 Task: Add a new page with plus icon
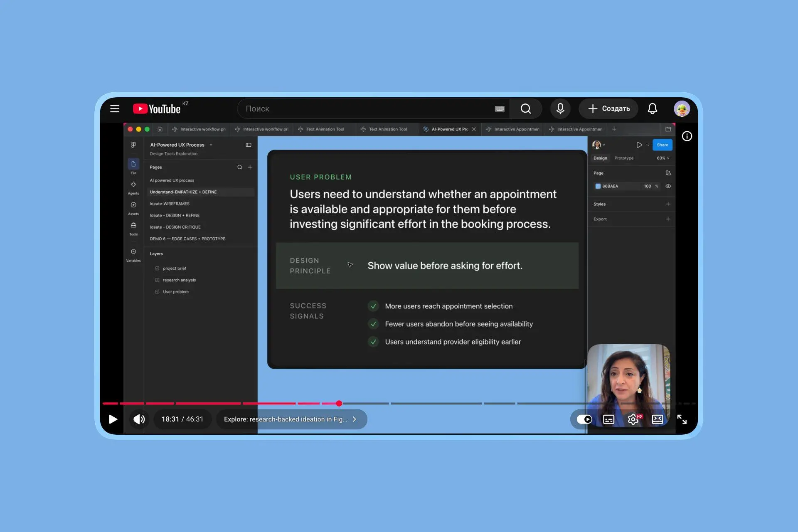(x=250, y=167)
